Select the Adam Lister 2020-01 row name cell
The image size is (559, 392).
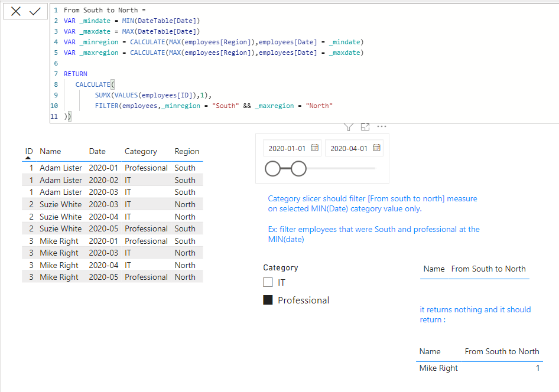click(x=61, y=168)
